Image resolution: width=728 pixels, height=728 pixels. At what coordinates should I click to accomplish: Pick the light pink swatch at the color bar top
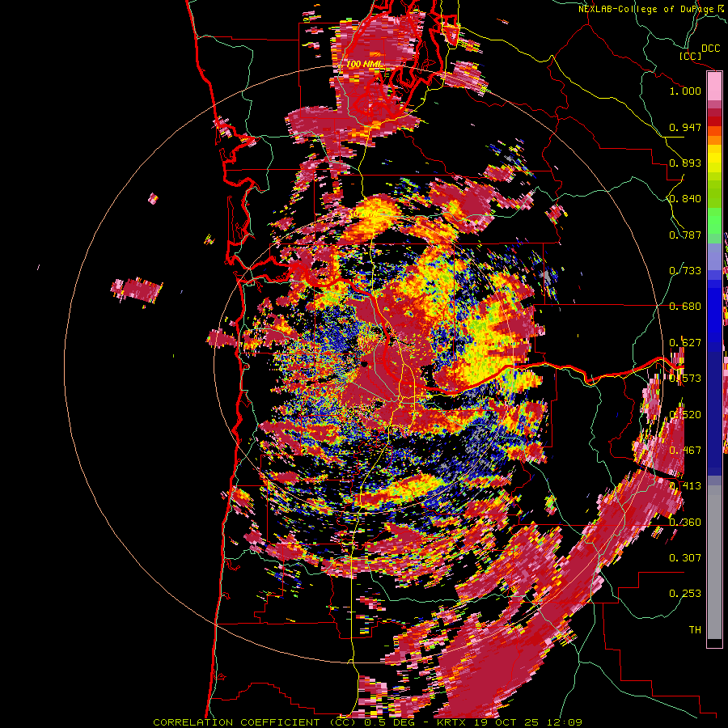pos(714,87)
